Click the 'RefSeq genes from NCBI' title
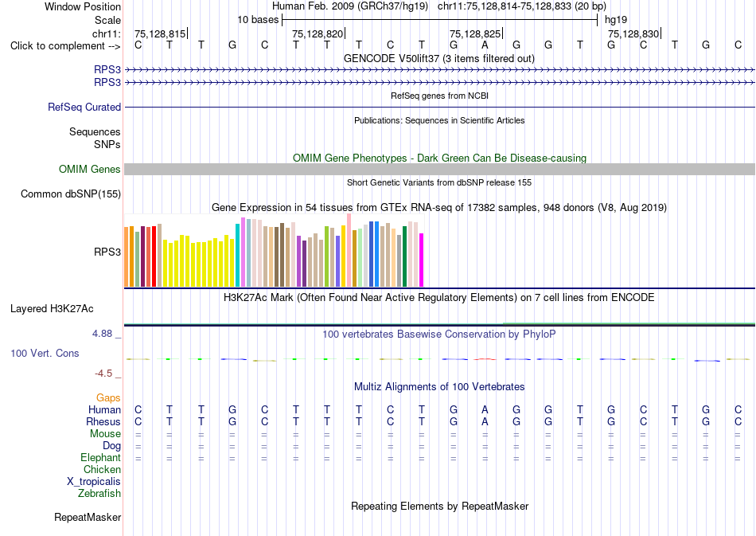 pyautogui.click(x=439, y=96)
